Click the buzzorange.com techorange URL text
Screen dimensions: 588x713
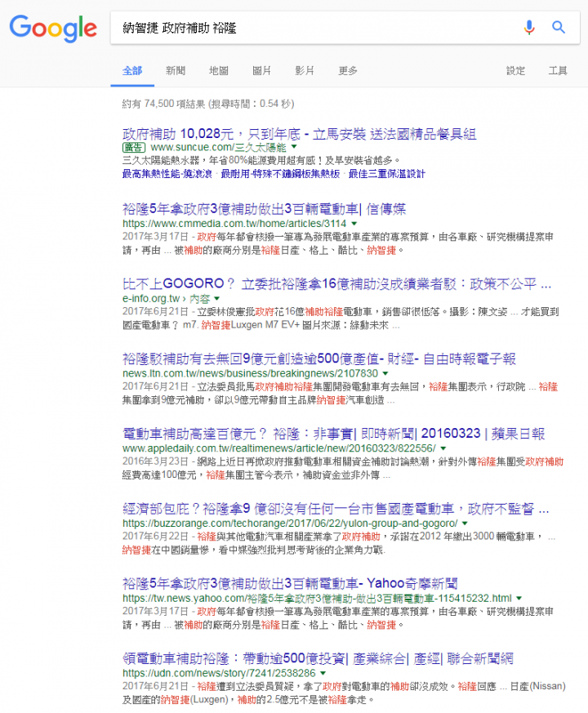pyautogui.click(x=290, y=524)
